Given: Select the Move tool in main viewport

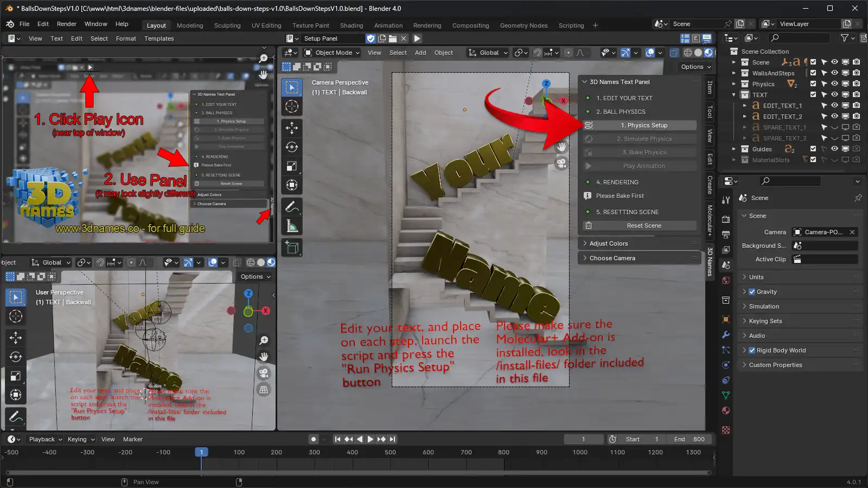Looking at the screenshot, I should [x=292, y=127].
